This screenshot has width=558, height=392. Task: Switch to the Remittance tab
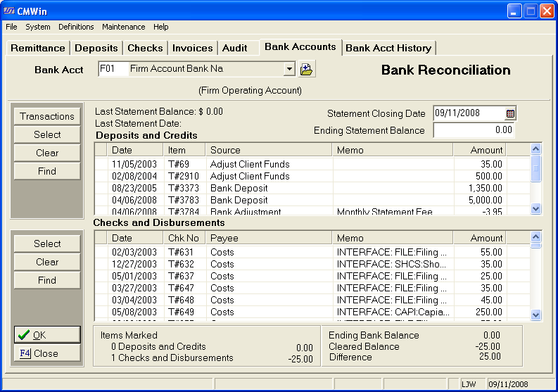38,48
